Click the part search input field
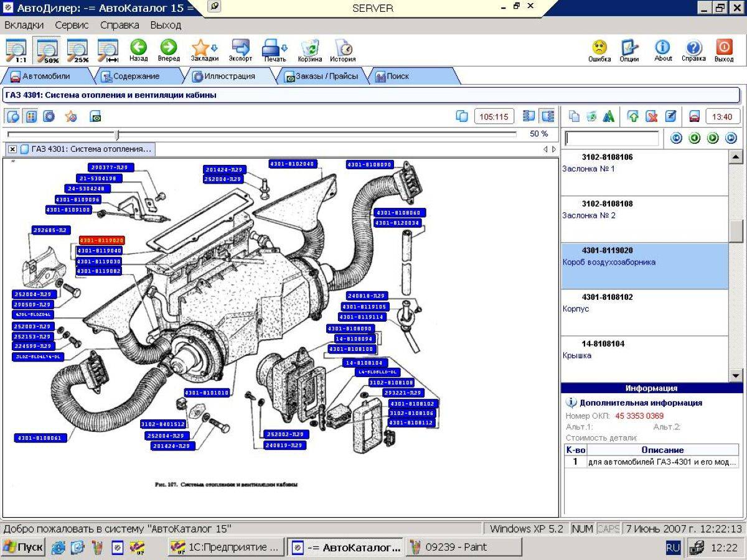The image size is (747, 560). pos(611,138)
